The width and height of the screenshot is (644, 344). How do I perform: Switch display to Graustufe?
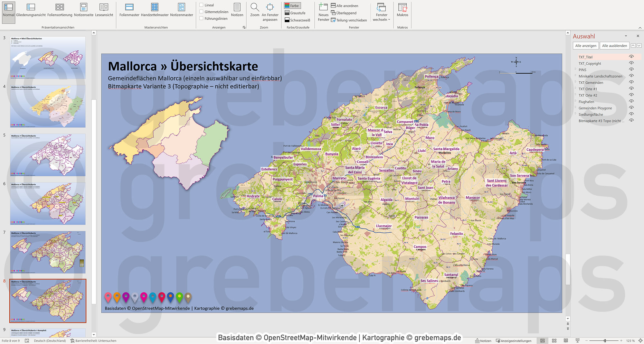tap(296, 13)
